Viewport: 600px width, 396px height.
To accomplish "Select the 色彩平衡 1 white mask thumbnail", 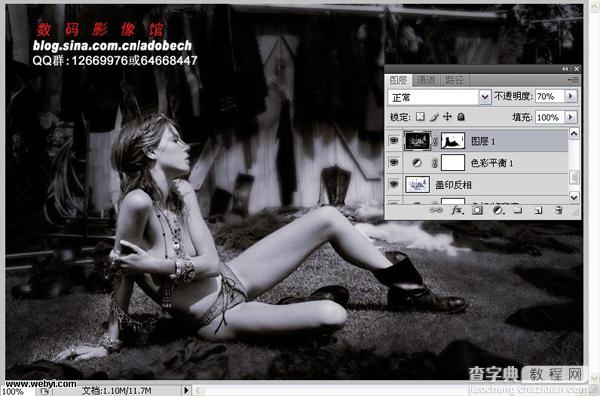I will (453, 163).
